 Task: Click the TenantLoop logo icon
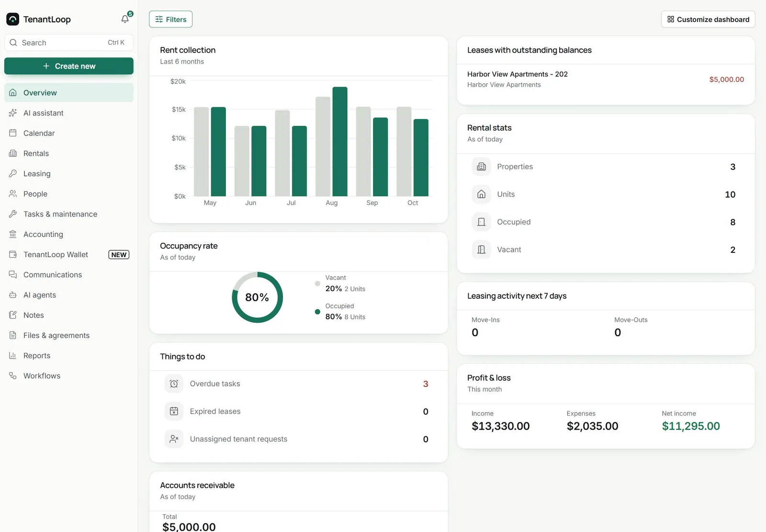click(13, 19)
